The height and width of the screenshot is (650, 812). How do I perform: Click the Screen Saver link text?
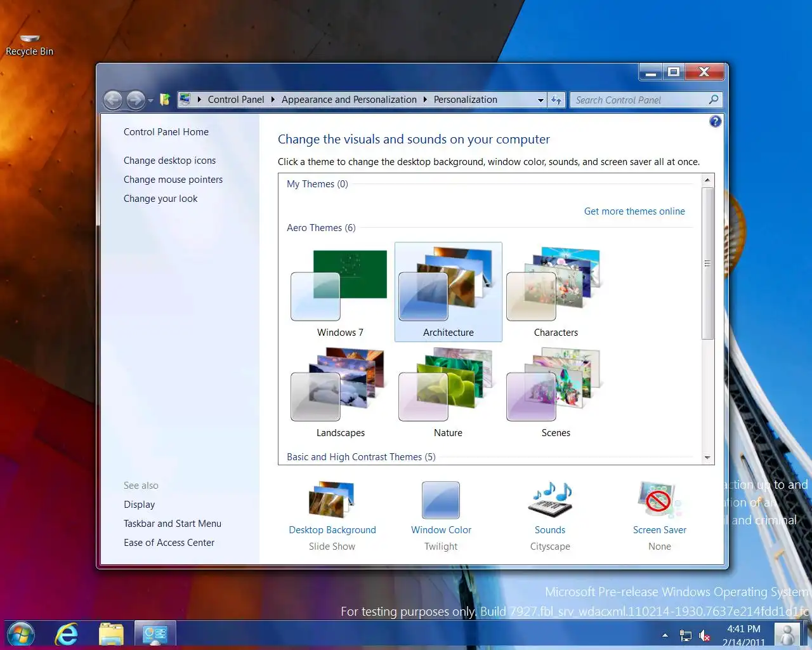coord(660,530)
